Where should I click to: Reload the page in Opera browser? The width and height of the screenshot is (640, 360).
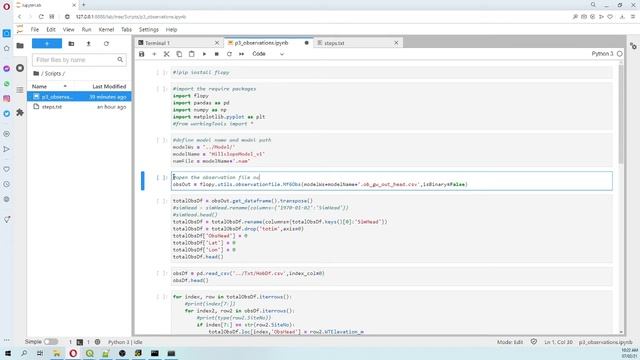click(x=41, y=17)
